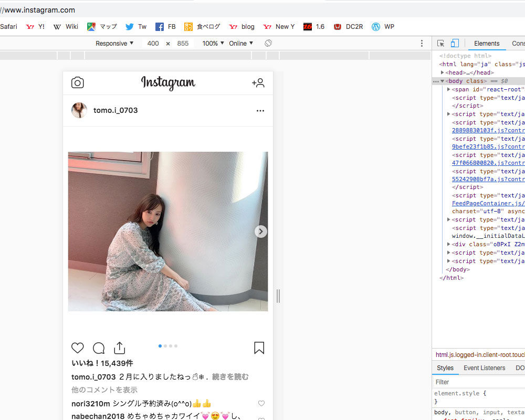
Task: Open the FeedPageContainer.js script link
Action: 488,203
